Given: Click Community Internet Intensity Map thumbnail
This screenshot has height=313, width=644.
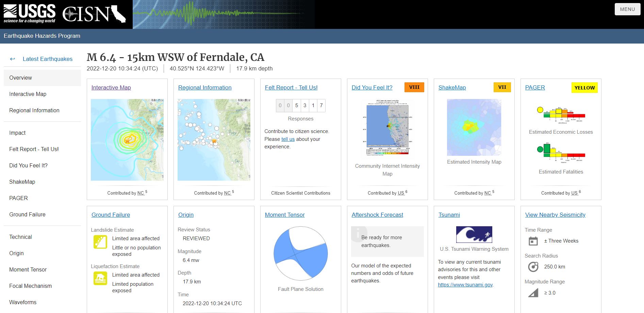Looking at the screenshot, I should point(387,128).
